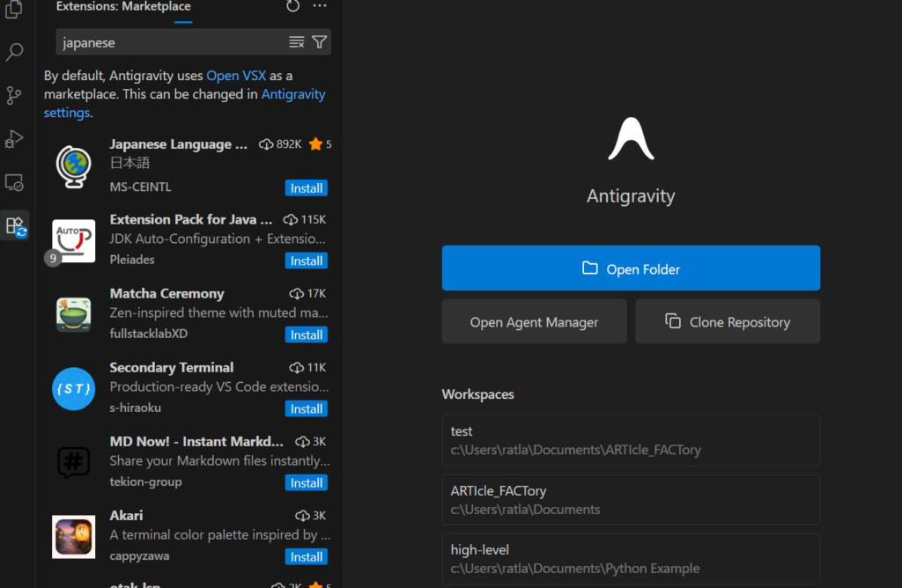This screenshot has width=902, height=588.
Task: Open the extension filter dropdown
Action: (x=319, y=42)
